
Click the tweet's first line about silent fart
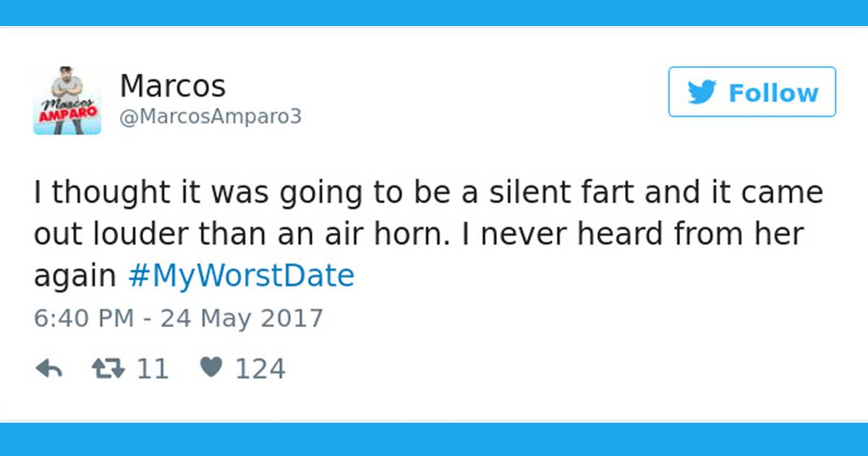pos(428,194)
